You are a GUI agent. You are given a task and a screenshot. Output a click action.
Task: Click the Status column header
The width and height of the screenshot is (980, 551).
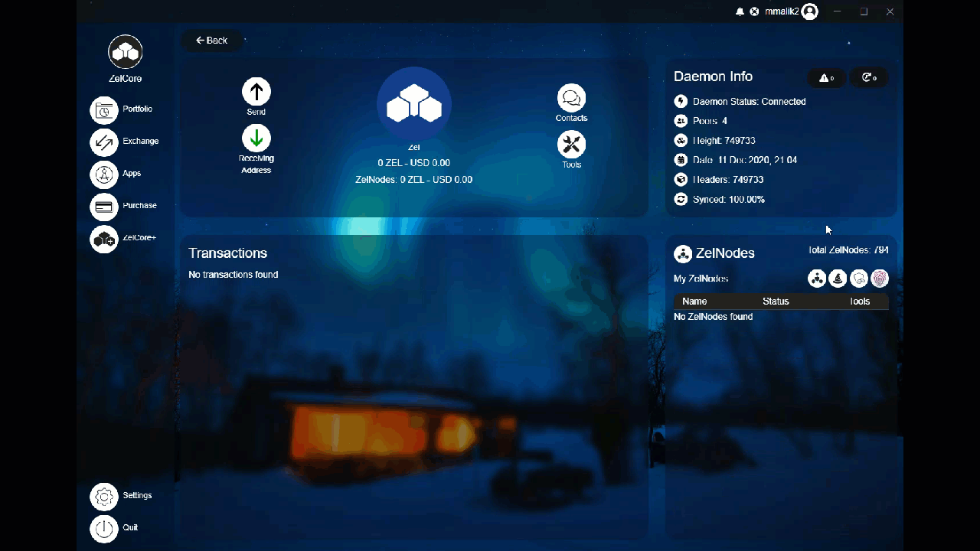click(x=776, y=302)
